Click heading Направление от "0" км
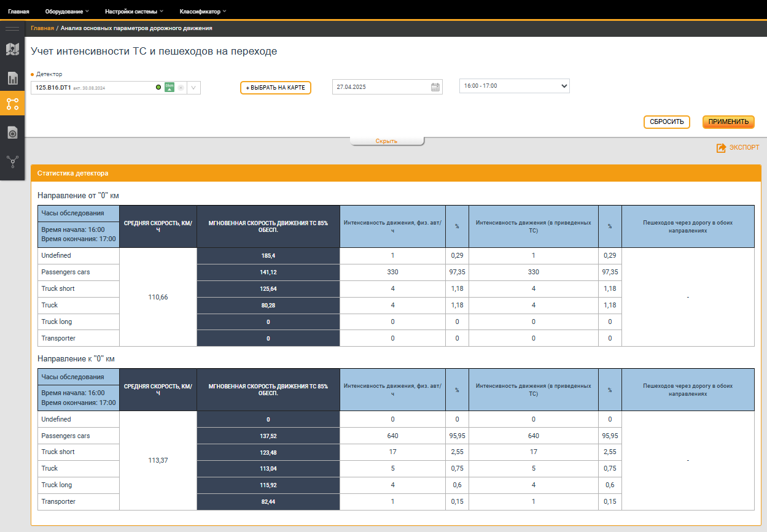 (x=78, y=195)
